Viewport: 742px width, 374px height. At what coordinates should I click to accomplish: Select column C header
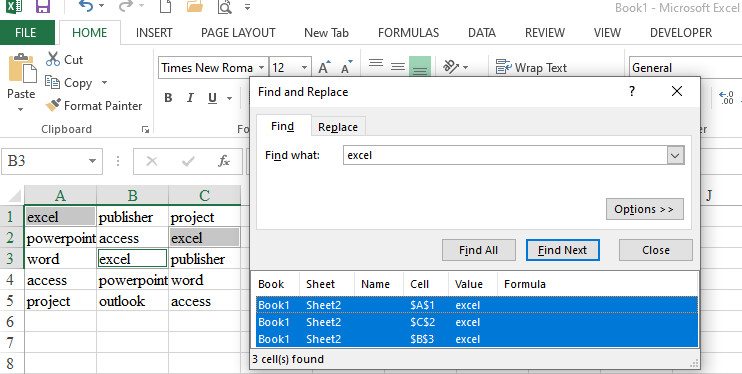pos(204,195)
